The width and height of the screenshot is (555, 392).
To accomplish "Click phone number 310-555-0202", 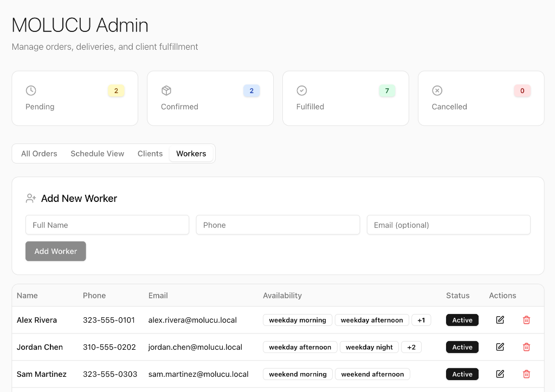I will [x=109, y=347].
